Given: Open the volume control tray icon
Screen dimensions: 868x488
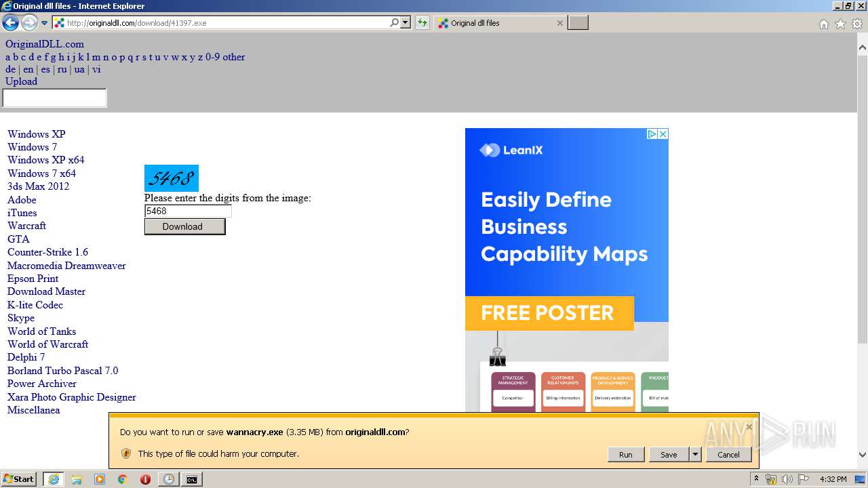Looking at the screenshot, I should pos(787,479).
